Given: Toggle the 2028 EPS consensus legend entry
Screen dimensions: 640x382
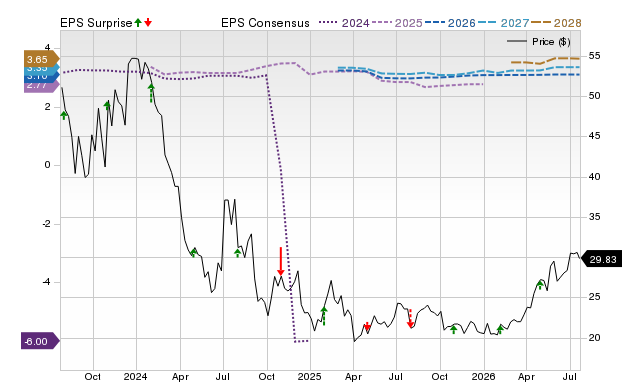Looking at the screenshot, I should click(556, 23).
